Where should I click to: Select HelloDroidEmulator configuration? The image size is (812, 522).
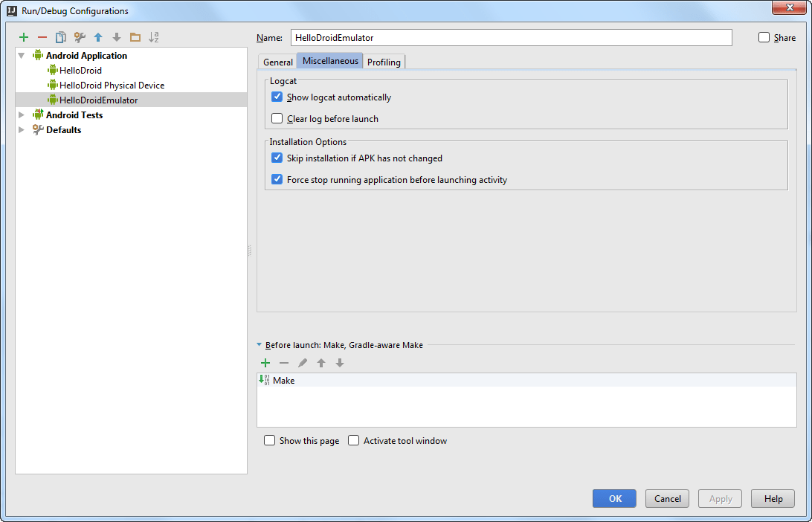(x=131, y=100)
